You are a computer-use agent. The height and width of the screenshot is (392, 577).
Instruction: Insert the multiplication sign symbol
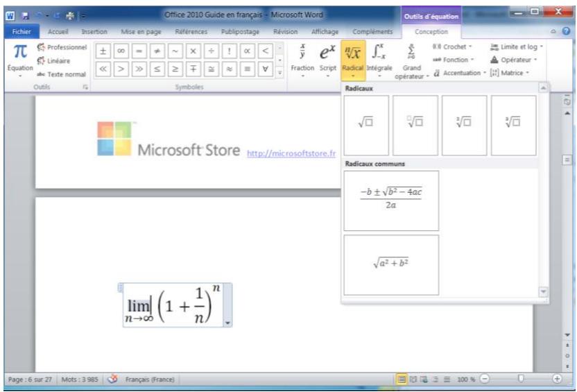click(193, 51)
